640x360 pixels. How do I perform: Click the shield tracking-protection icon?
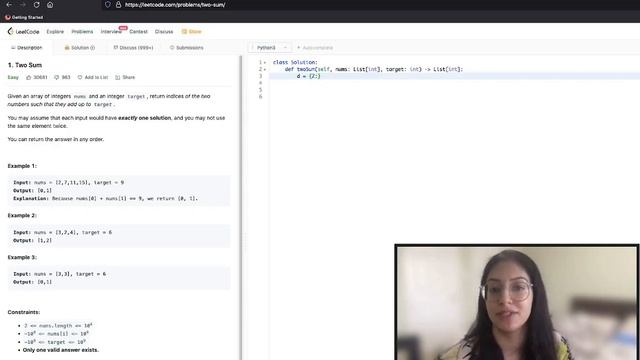click(108, 5)
